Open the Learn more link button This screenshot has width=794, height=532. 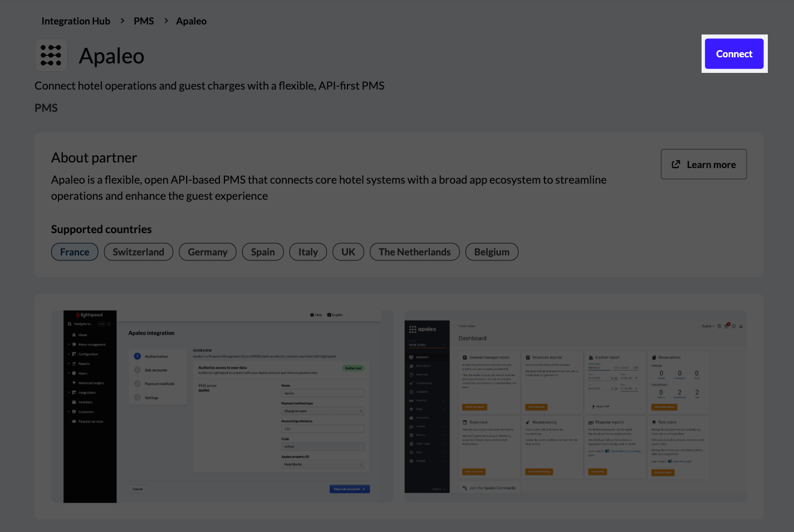704,164
